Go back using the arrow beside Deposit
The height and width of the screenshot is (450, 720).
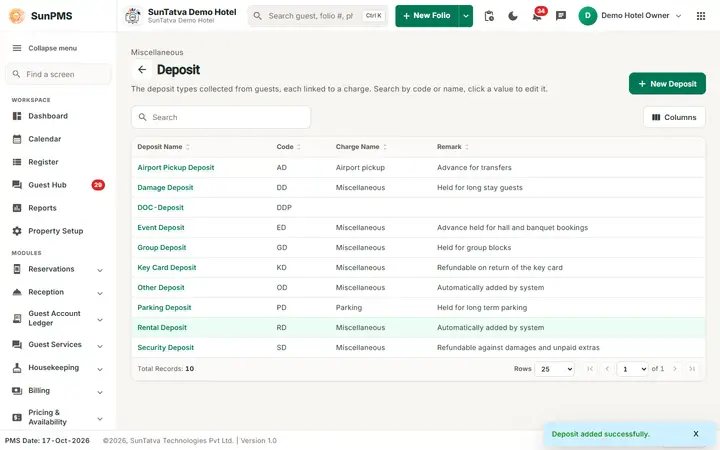pos(142,70)
